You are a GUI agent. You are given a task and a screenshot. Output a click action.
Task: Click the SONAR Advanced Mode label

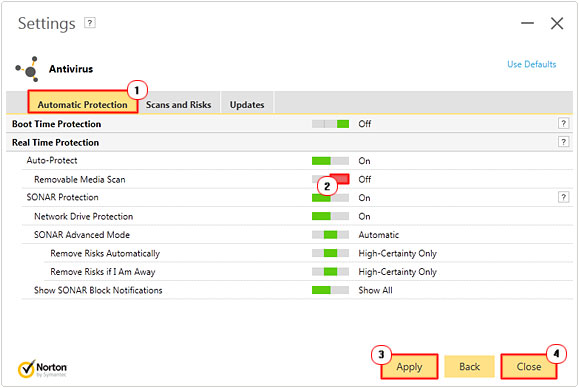coord(82,235)
